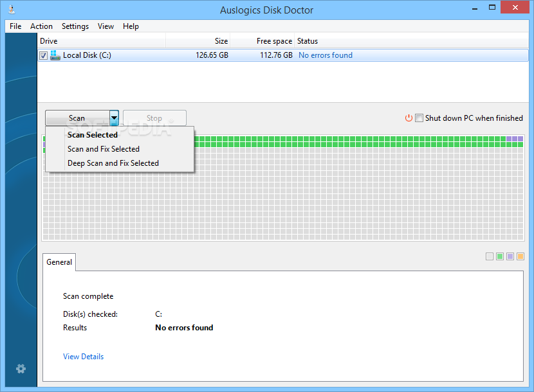Open the File menu

tap(15, 26)
